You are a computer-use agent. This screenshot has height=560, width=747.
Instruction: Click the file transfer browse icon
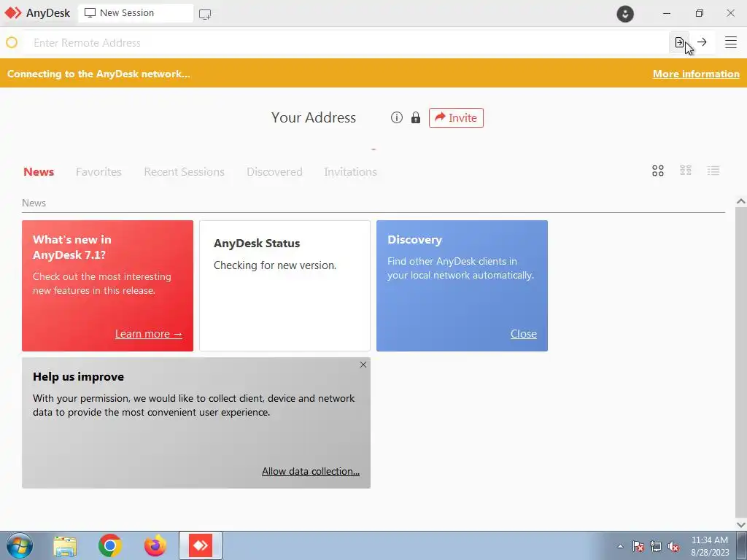(x=679, y=42)
